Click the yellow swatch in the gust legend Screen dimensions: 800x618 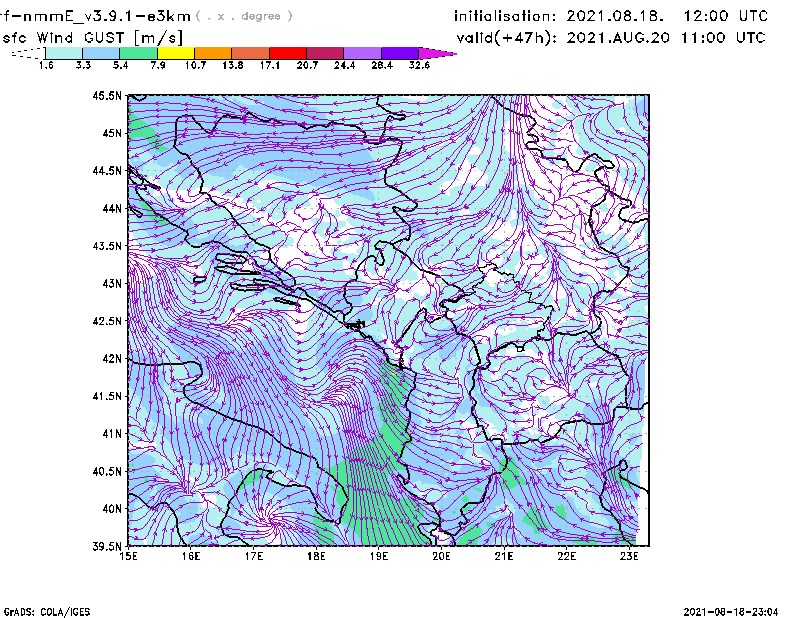pyautogui.click(x=175, y=53)
